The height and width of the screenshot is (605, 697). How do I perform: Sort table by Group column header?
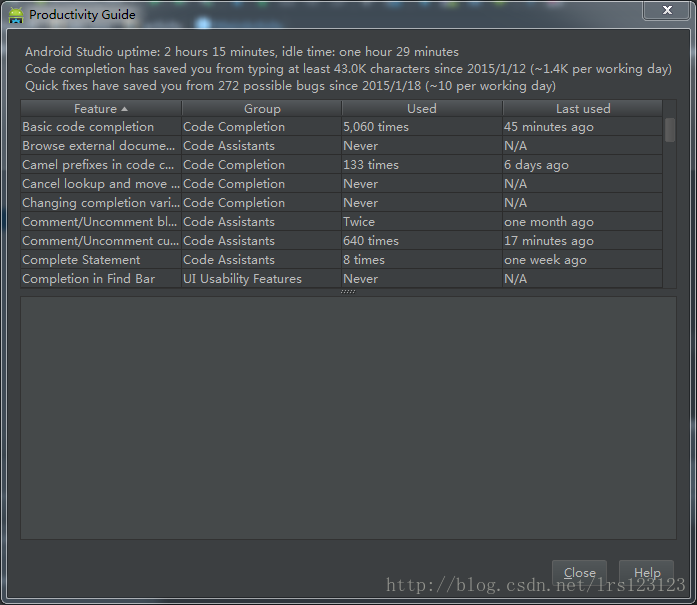pos(262,108)
